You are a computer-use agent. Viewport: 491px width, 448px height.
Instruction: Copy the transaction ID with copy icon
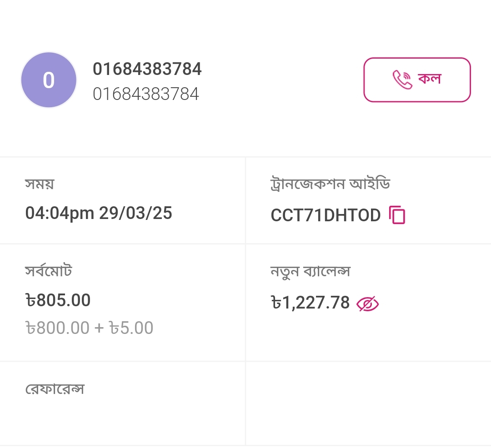pyautogui.click(x=397, y=215)
